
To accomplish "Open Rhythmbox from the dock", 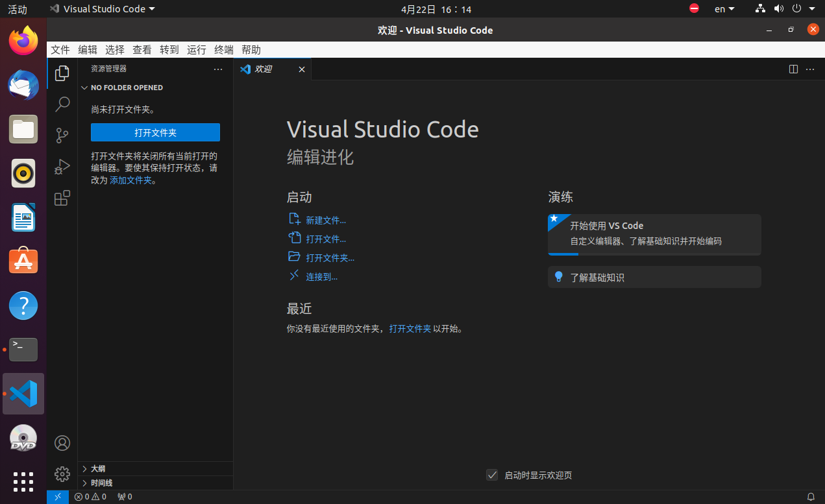I will (23, 173).
